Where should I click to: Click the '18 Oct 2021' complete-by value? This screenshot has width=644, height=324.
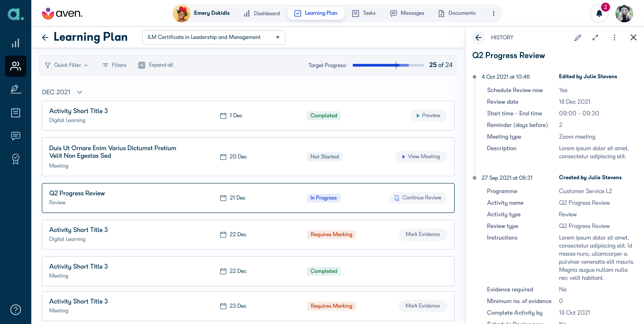pyautogui.click(x=574, y=313)
